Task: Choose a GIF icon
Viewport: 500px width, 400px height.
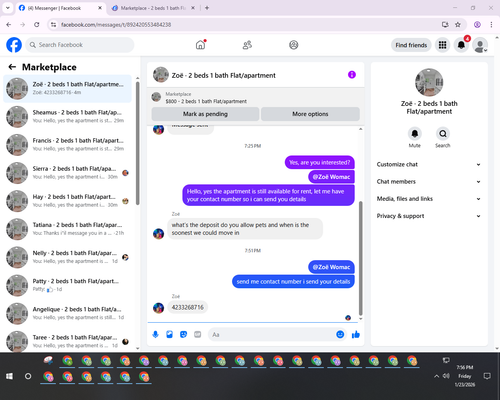Action: click(x=197, y=334)
